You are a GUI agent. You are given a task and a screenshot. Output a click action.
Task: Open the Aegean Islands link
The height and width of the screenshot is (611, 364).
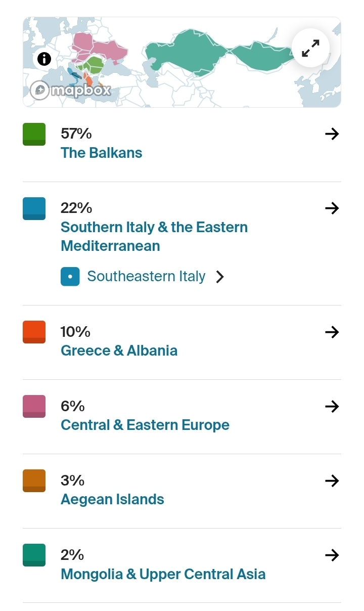(112, 499)
